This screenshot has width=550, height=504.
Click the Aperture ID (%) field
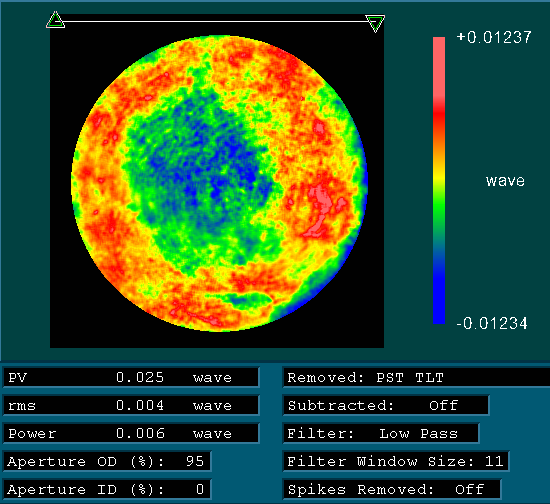pyautogui.click(x=107, y=489)
